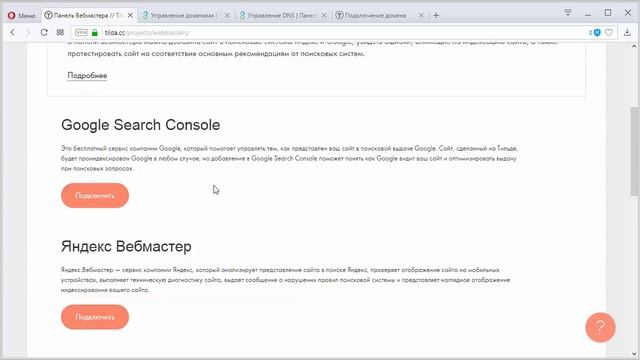Click the scrollbar down arrow
The width and height of the screenshot is (640, 360).
point(634,354)
